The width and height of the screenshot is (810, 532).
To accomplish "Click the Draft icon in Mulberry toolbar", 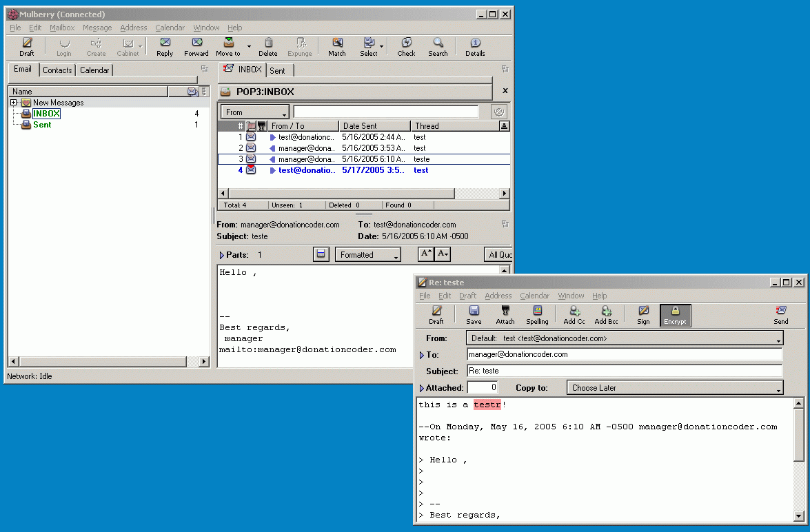I will coord(27,46).
